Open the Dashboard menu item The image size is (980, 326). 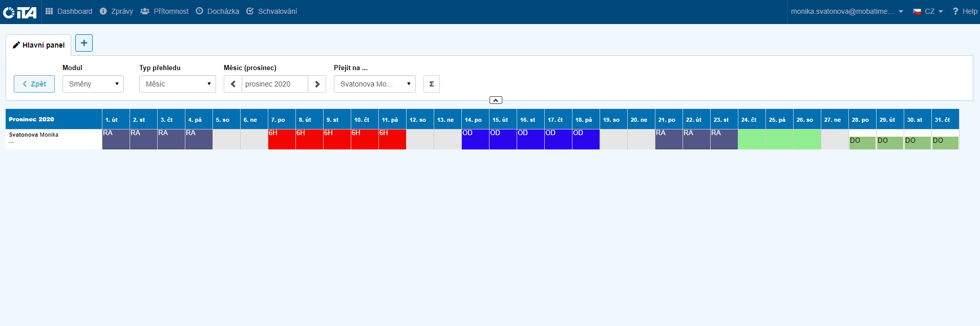click(x=69, y=11)
